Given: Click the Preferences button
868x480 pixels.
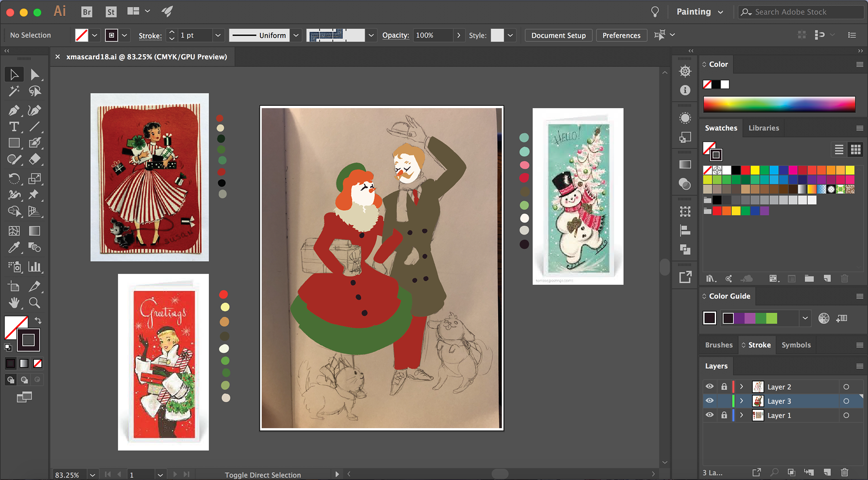Looking at the screenshot, I should [x=621, y=35].
